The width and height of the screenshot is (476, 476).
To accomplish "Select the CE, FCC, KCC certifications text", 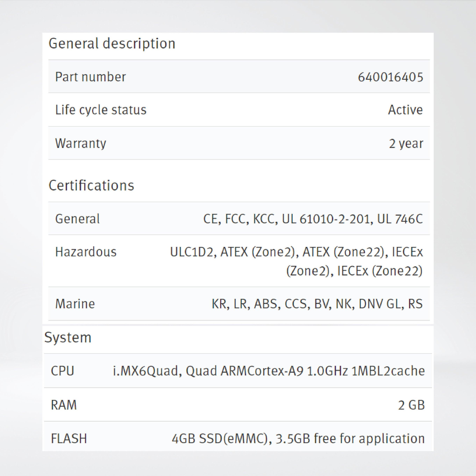I will click(x=313, y=219).
